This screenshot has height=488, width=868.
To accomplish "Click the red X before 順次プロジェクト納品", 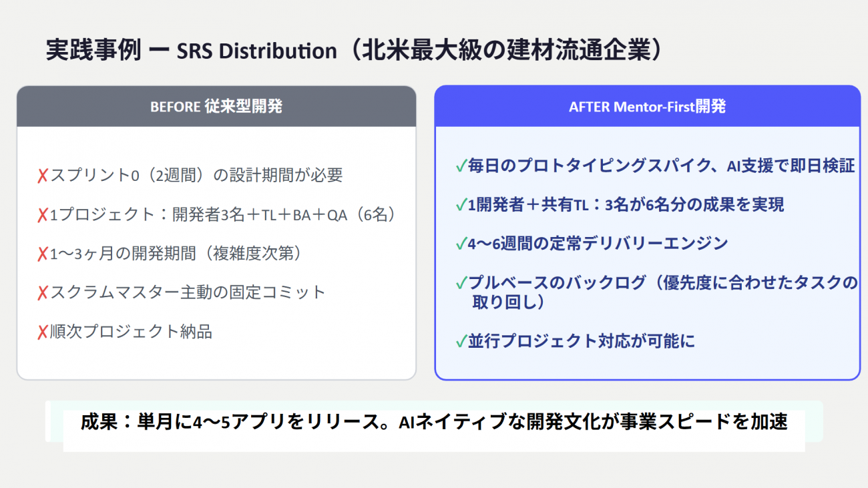I will (x=43, y=332).
